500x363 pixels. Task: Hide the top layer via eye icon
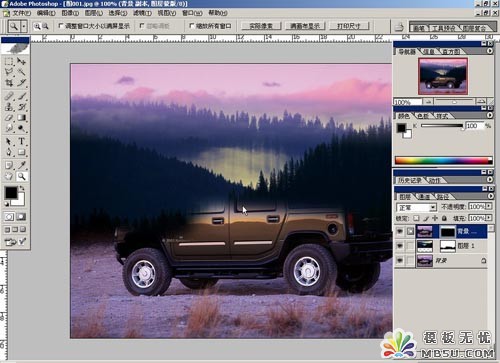[x=400, y=231]
